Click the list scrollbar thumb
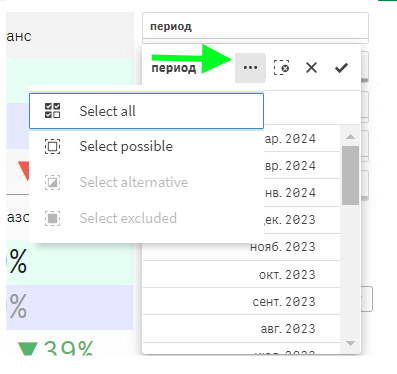397x374 pixels. [x=350, y=175]
